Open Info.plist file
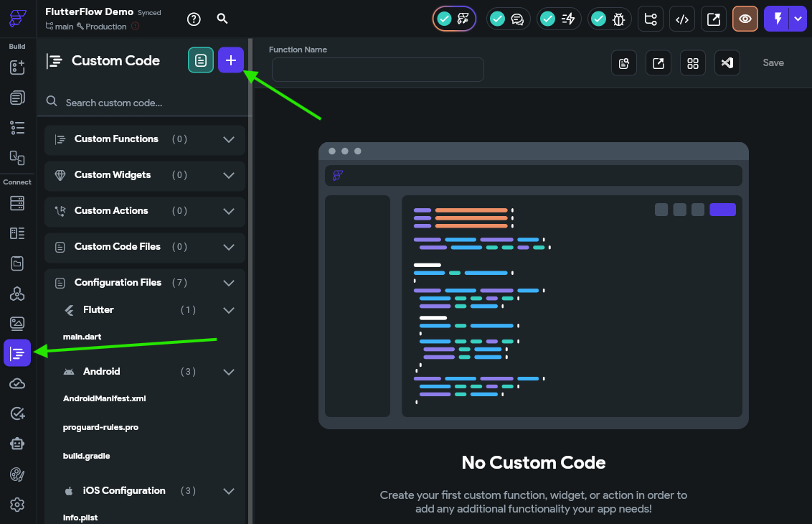Image resolution: width=812 pixels, height=524 pixels. [x=80, y=518]
